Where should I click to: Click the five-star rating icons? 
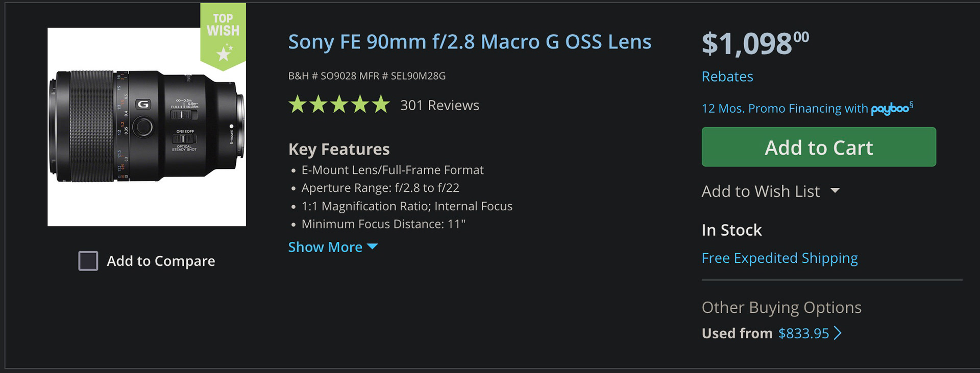[339, 105]
